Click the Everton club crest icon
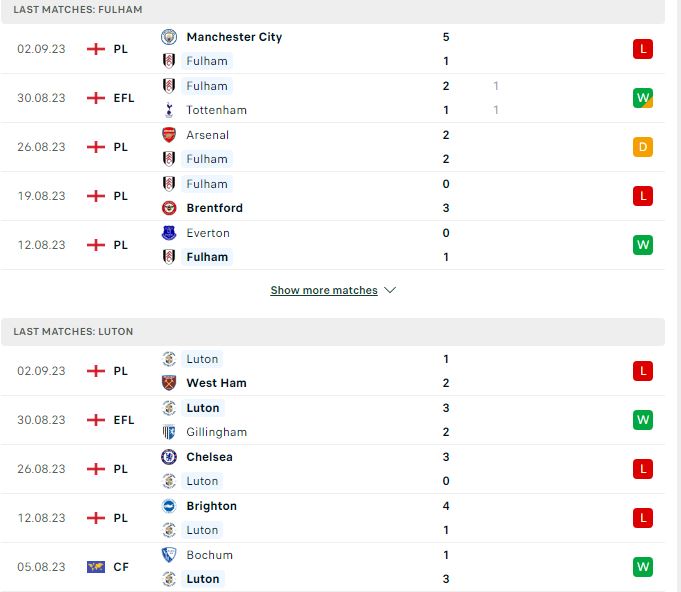The height and width of the screenshot is (592, 681). click(169, 233)
